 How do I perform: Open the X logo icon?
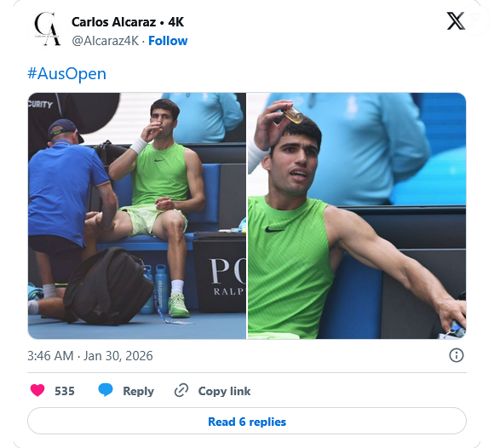pyautogui.click(x=456, y=21)
